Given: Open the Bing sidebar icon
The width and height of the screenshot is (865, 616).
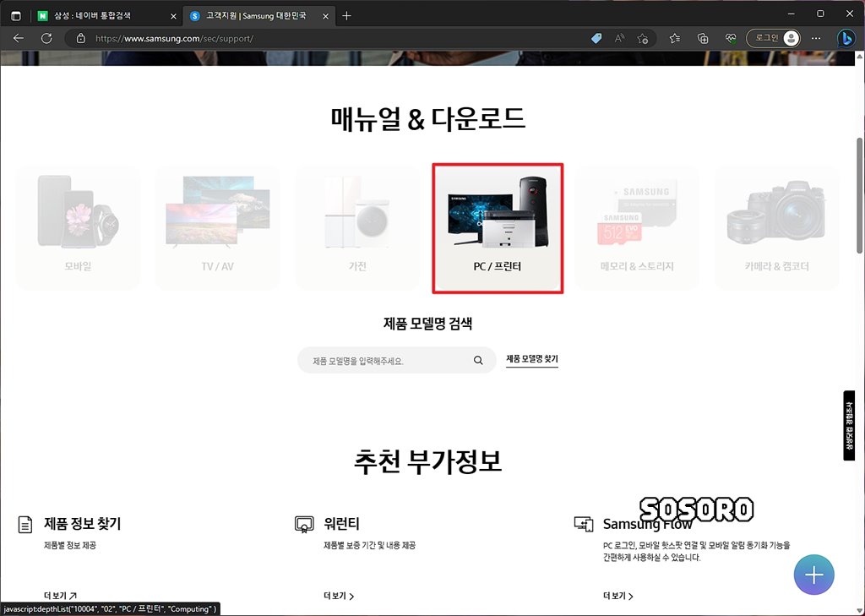Looking at the screenshot, I should [x=846, y=38].
